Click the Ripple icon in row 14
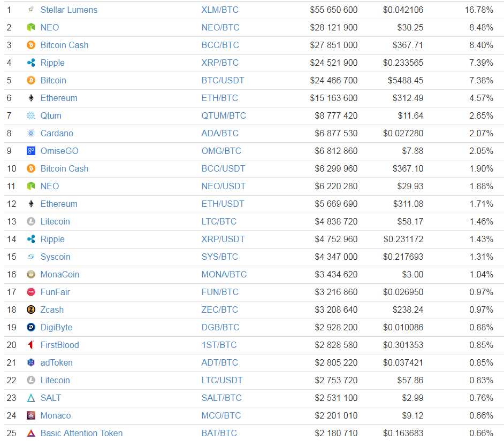The height and width of the screenshot is (441, 504). point(31,239)
